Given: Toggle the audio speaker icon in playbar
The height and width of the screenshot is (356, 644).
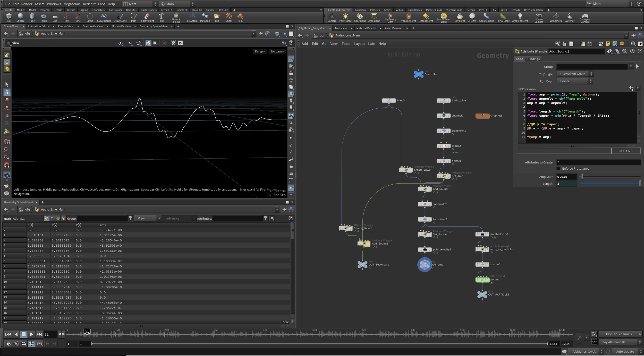Looking at the screenshot, I should [x=16, y=343].
